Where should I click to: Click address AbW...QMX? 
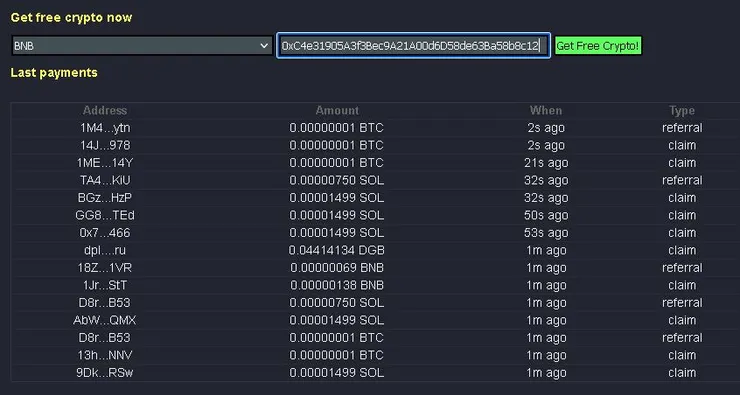105,320
